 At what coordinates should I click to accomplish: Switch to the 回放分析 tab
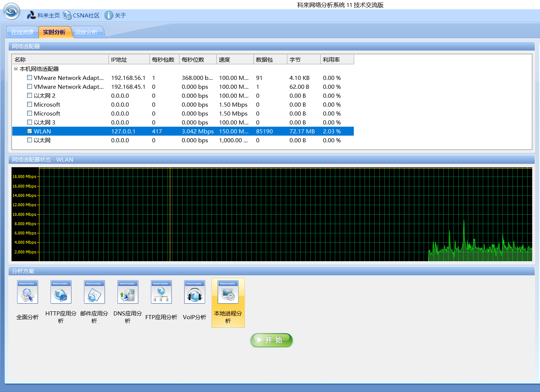tap(87, 32)
